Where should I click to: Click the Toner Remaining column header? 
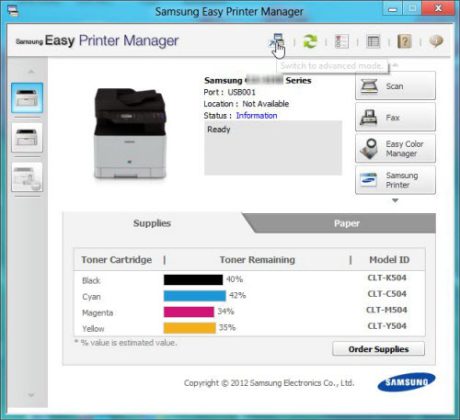pyautogui.click(x=257, y=260)
